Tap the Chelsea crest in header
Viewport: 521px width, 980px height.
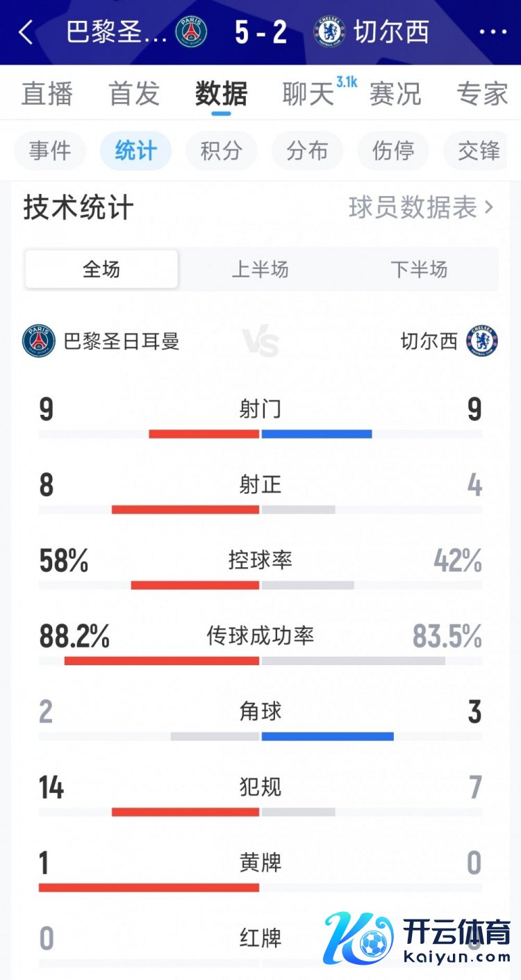click(x=329, y=32)
